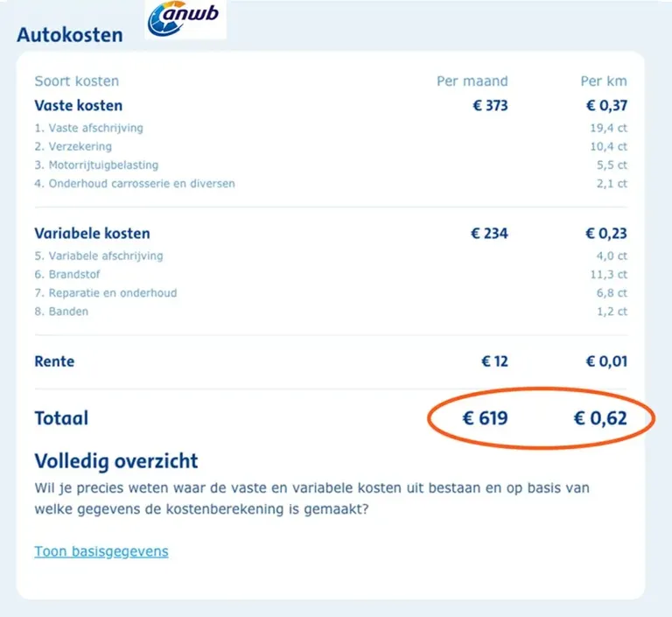Click the Rente row label
The height and width of the screenshot is (617, 672).
[54, 361]
